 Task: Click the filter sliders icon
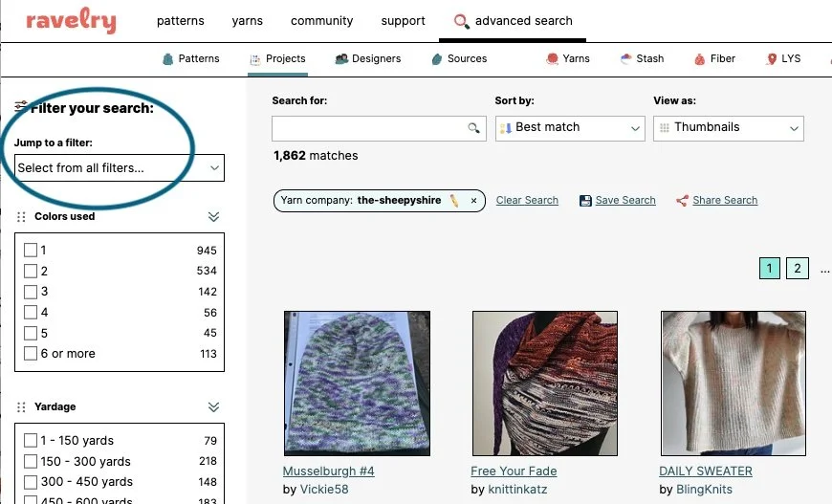(x=21, y=106)
